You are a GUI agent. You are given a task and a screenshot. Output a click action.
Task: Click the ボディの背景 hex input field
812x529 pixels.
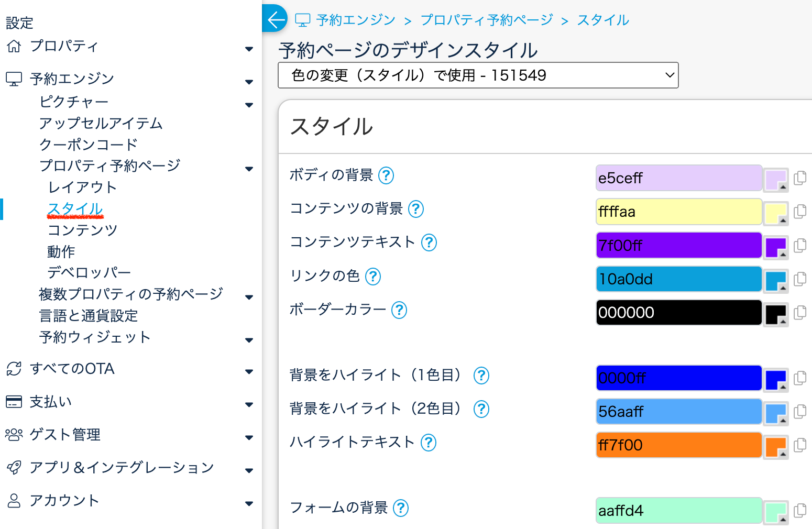pyautogui.click(x=678, y=178)
